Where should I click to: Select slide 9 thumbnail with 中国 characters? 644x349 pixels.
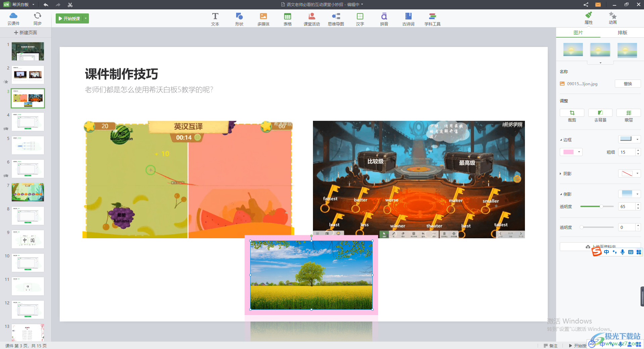28,239
